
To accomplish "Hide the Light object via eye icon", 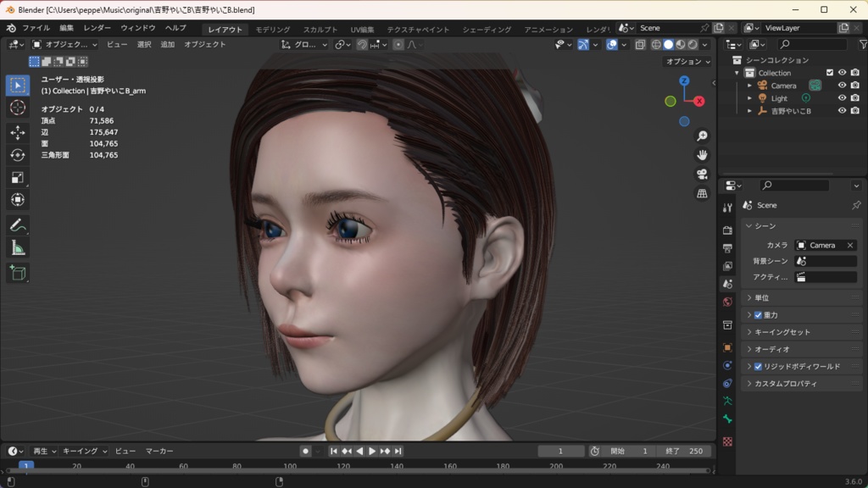I will (842, 98).
